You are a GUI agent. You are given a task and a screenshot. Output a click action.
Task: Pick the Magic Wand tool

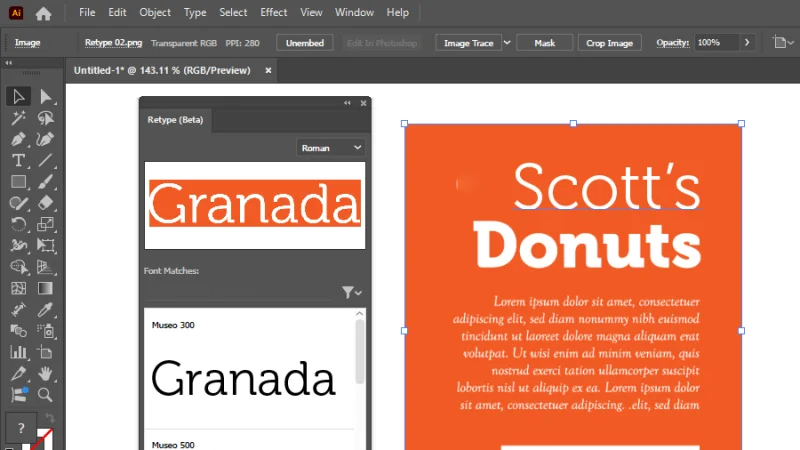click(x=18, y=118)
